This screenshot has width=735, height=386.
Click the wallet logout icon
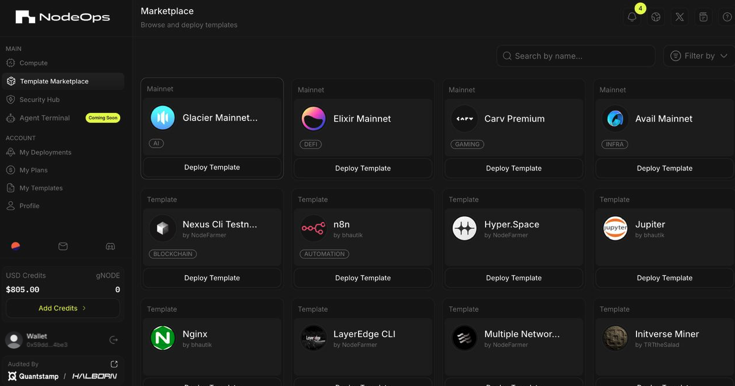[x=113, y=340]
